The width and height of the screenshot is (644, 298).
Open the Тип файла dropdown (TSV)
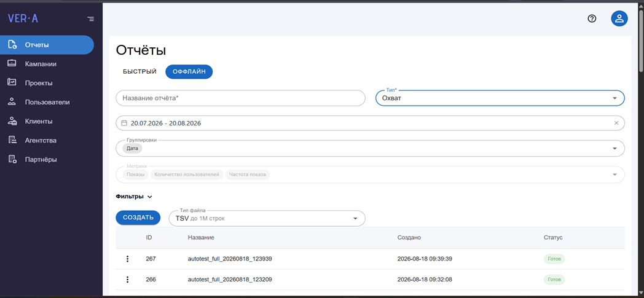click(267, 218)
